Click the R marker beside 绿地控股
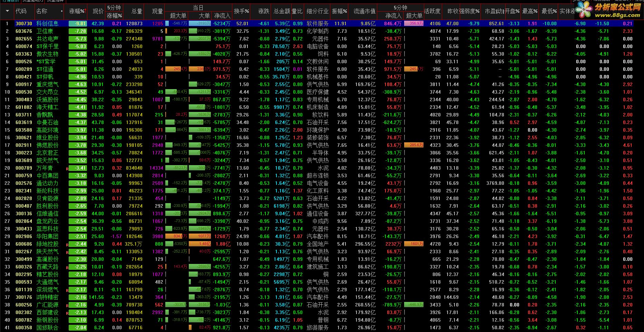This screenshot has height=332, width=644. pyautogui.click(x=67, y=245)
